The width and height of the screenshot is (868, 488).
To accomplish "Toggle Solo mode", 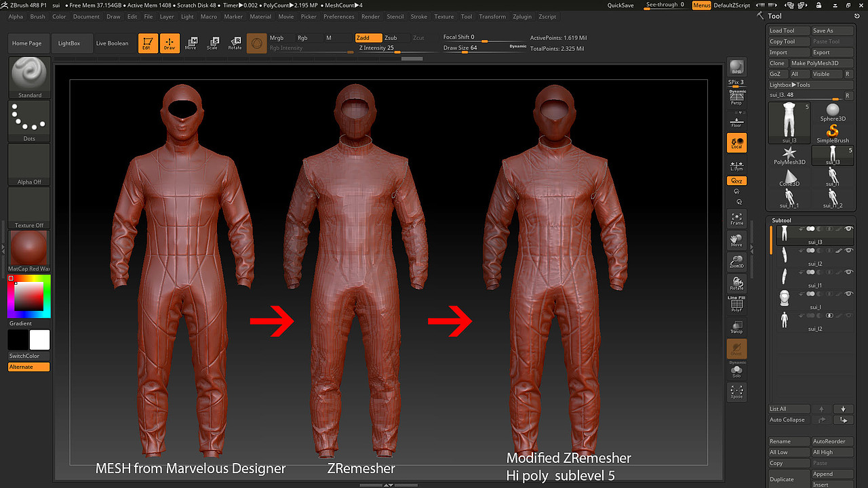I will 736,370.
